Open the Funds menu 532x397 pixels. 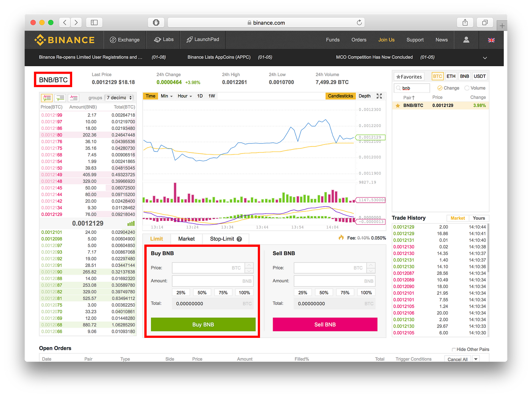333,40
